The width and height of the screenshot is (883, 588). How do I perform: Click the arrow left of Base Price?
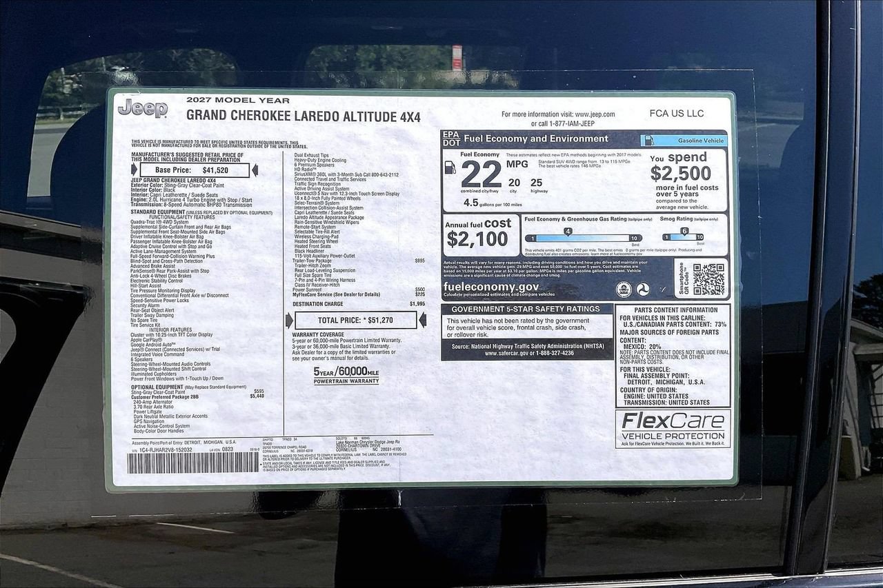pos(135,170)
